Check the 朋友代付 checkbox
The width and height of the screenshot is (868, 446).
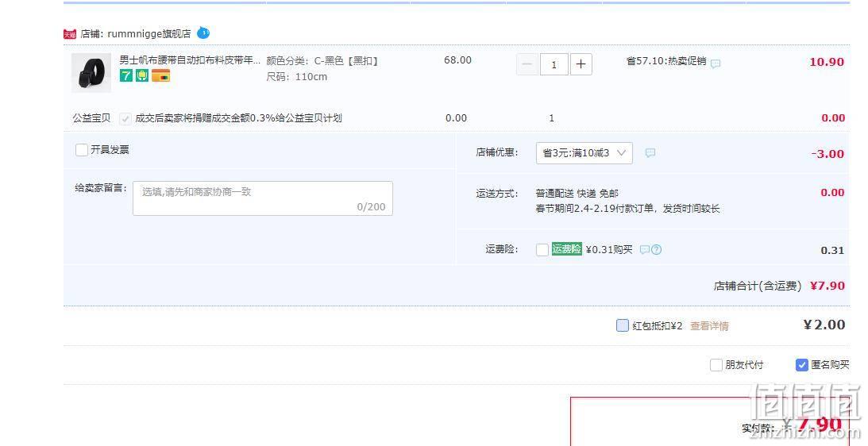coord(716,365)
